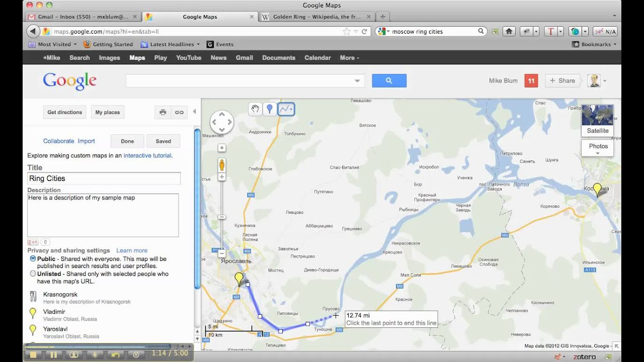644x362 pixels.
Task: Click the print map icon
Action: (163, 113)
